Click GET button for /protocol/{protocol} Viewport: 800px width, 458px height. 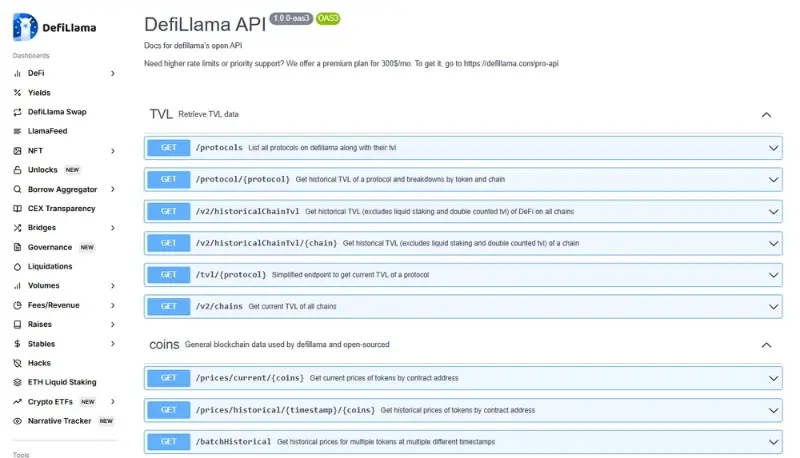(x=168, y=180)
